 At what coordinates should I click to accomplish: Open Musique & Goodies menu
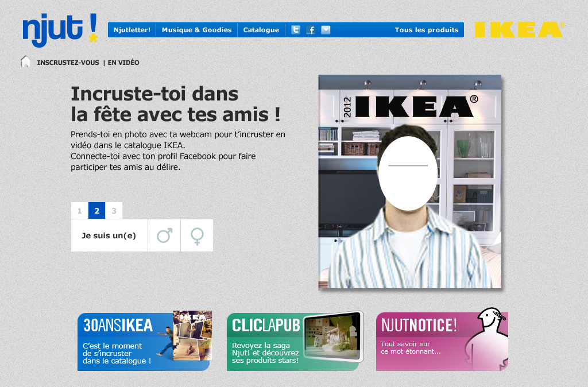tap(196, 30)
